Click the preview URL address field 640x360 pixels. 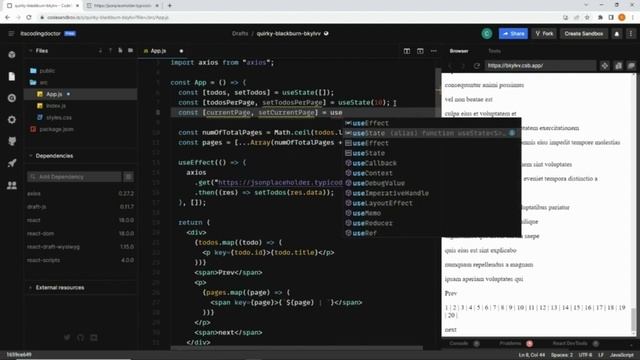[540, 66]
